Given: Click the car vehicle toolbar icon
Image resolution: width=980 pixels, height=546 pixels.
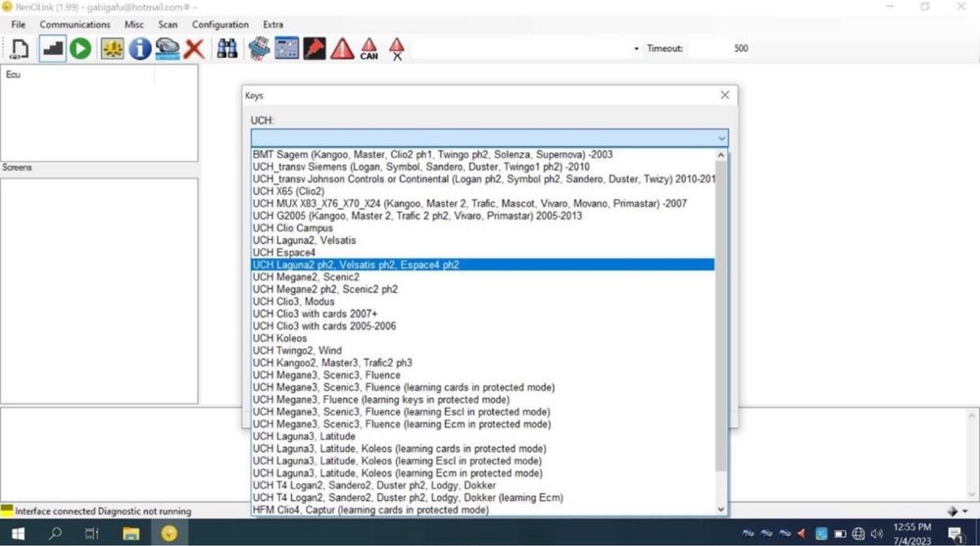Looking at the screenshot, I should 167,49.
